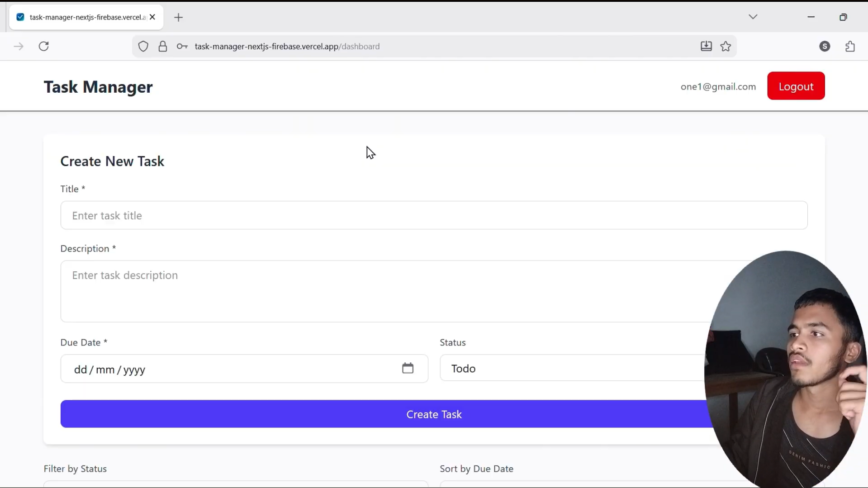Click the site security padlock icon
The width and height of the screenshot is (868, 488).
(x=163, y=46)
